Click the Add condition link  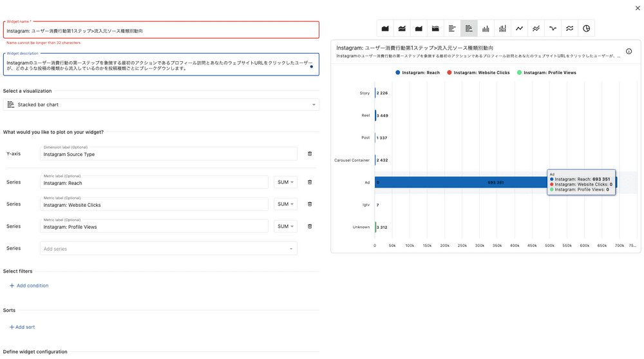point(29,286)
